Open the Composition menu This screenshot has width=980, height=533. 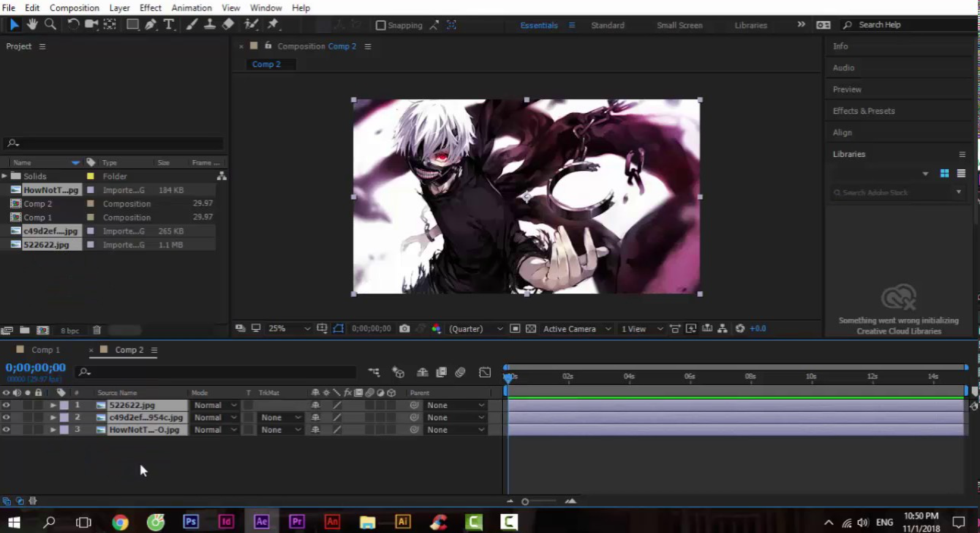coord(74,8)
